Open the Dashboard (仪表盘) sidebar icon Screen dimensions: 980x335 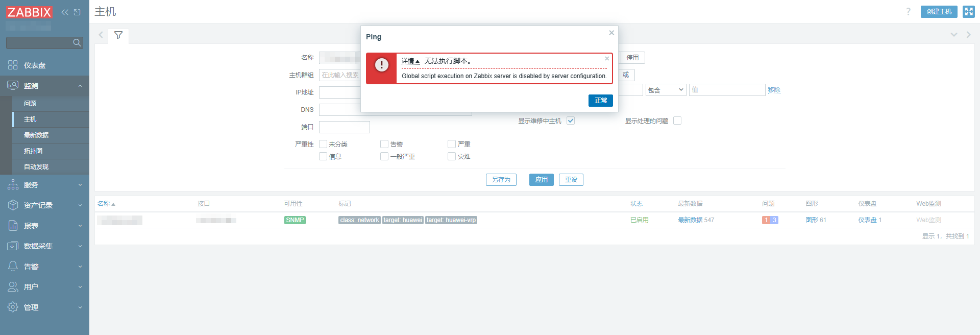coord(13,65)
